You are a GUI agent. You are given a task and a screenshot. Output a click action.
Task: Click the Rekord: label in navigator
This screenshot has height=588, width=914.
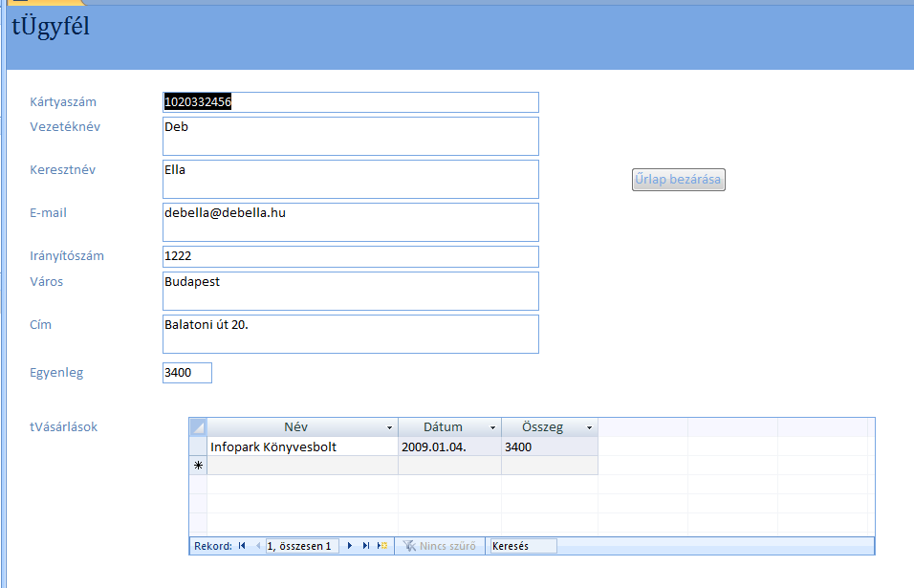[x=213, y=546]
